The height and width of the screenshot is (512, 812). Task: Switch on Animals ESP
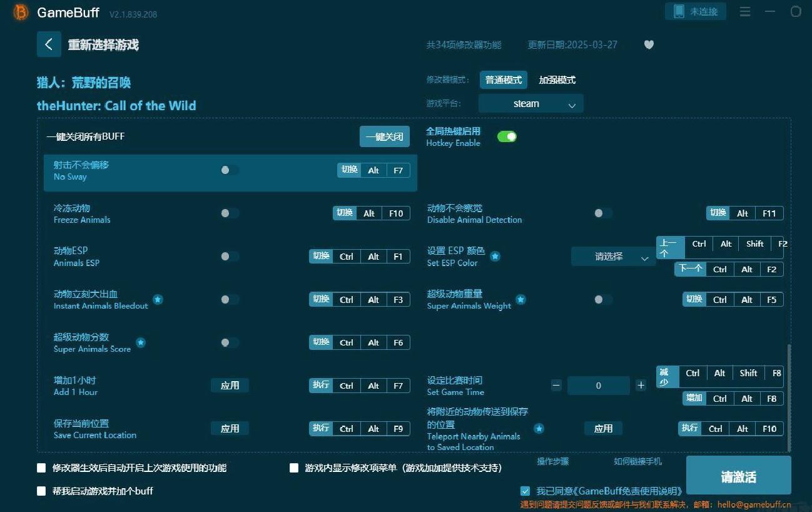point(230,256)
